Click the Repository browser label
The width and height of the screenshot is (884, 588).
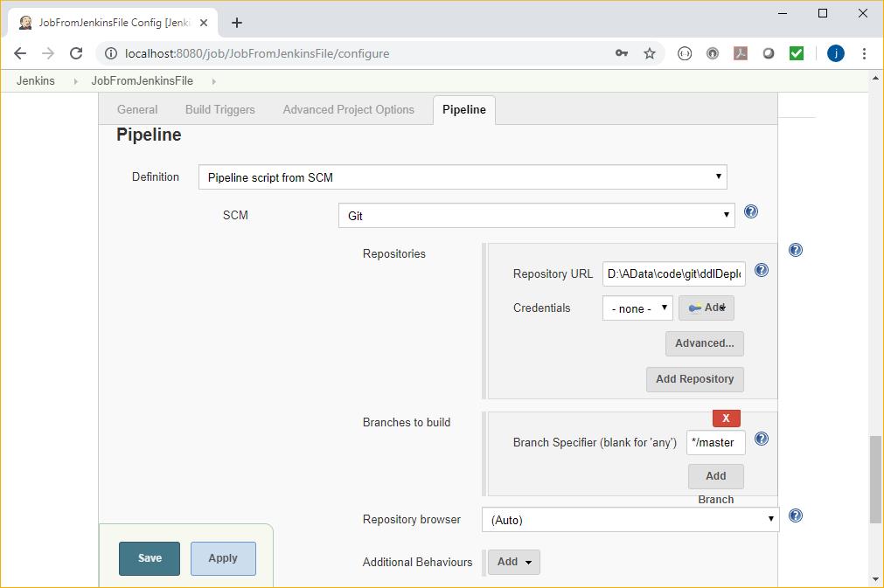412,519
